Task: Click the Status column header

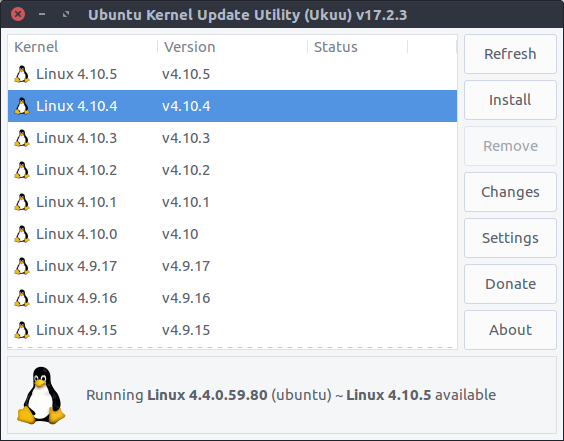Action: point(358,47)
